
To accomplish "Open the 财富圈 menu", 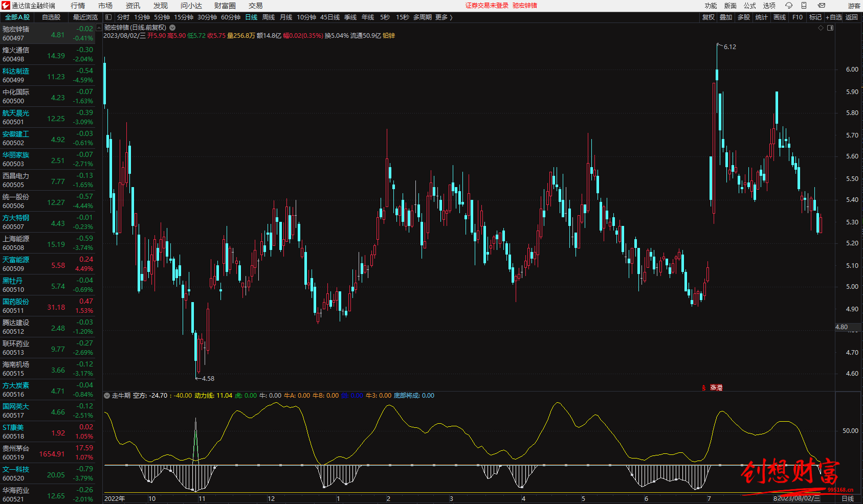I will tap(225, 6).
